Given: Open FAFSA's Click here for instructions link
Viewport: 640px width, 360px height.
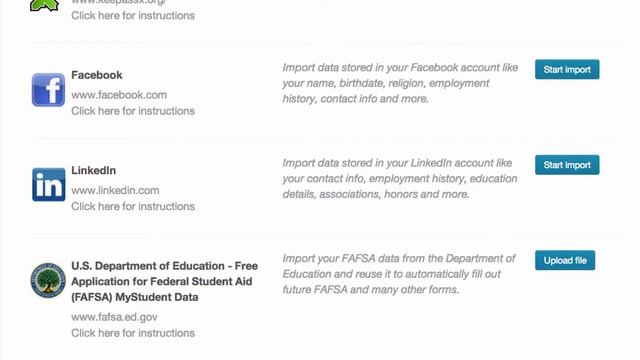Looking at the screenshot, I should coord(133,333).
